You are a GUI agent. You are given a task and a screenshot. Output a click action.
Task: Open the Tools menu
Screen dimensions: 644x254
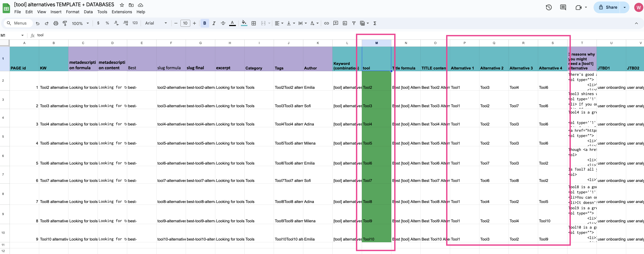[102, 12]
